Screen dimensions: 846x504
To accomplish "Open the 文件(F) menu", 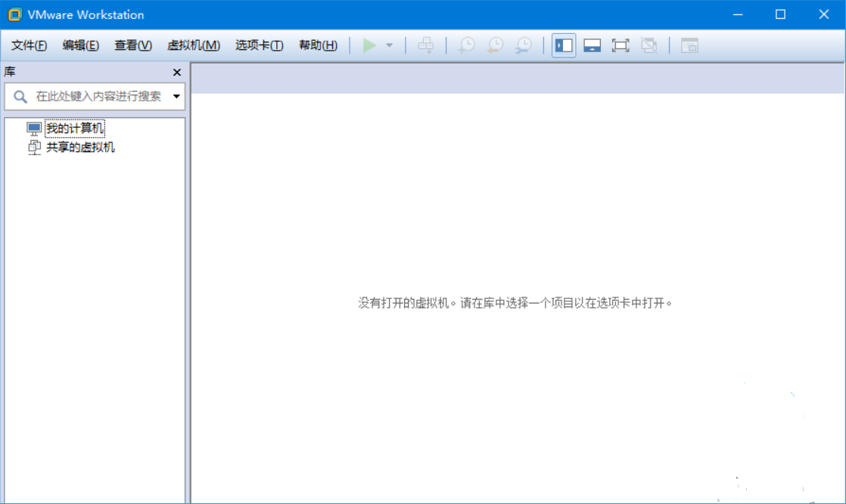I will coord(30,45).
